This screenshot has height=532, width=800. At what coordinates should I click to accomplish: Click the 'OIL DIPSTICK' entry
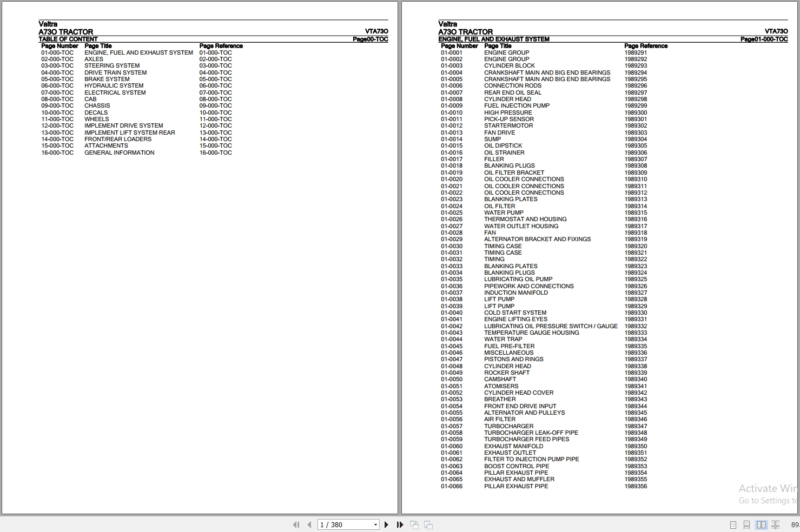pyautogui.click(x=503, y=145)
